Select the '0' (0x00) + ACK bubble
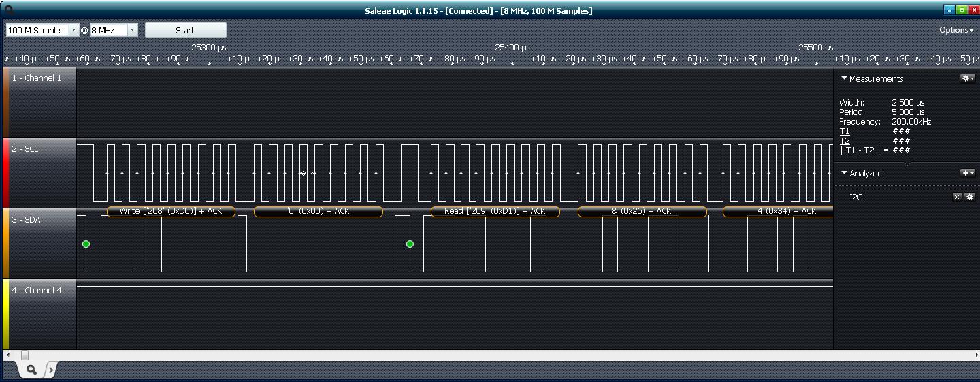Image resolution: width=980 pixels, height=382 pixels. pos(318,212)
